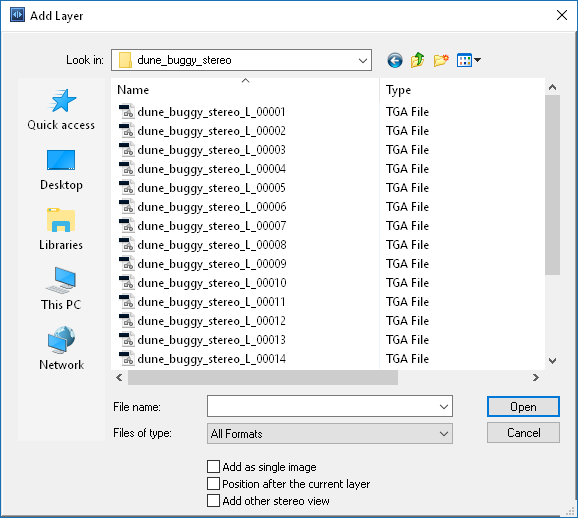This screenshot has width=578, height=518.
Task: Expand the Look in folder dropdown
Action: (x=363, y=60)
